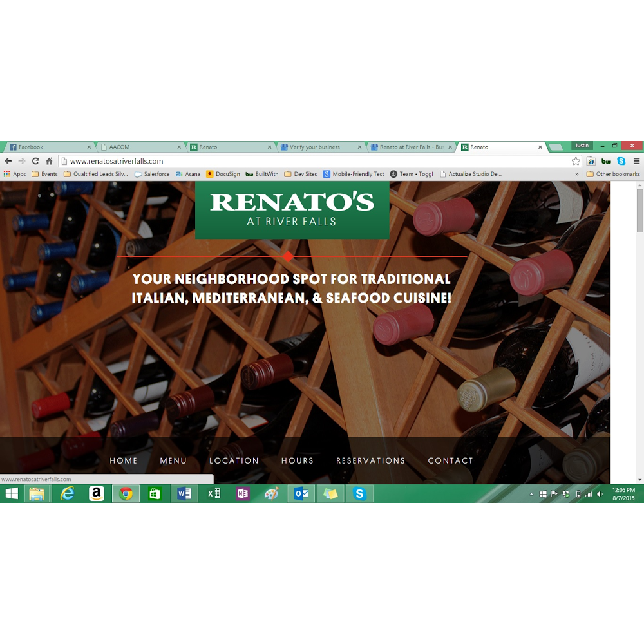Click the page's vertical scrollbar thumb
644x644 pixels.
tap(639, 211)
